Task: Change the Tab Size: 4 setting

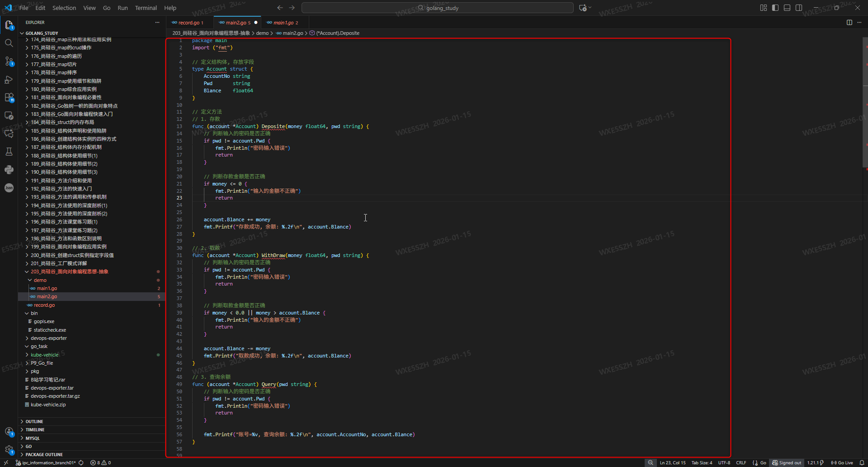Action: [702, 462]
